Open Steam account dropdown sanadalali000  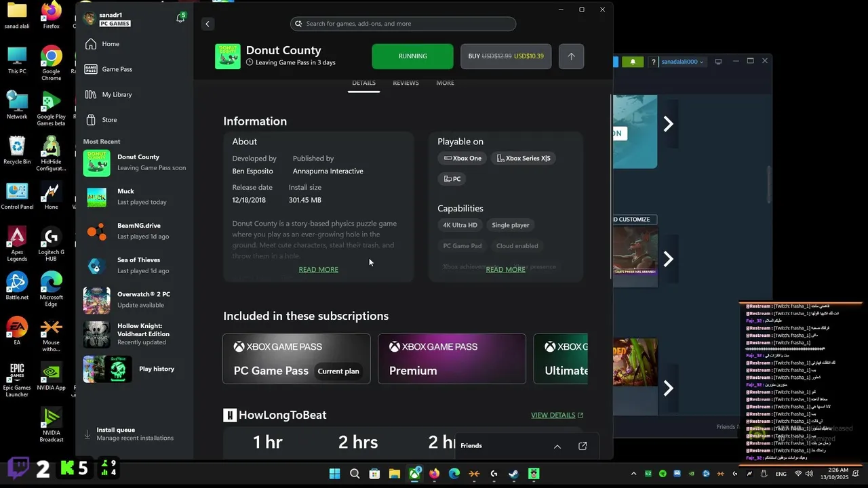click(683, 62)
